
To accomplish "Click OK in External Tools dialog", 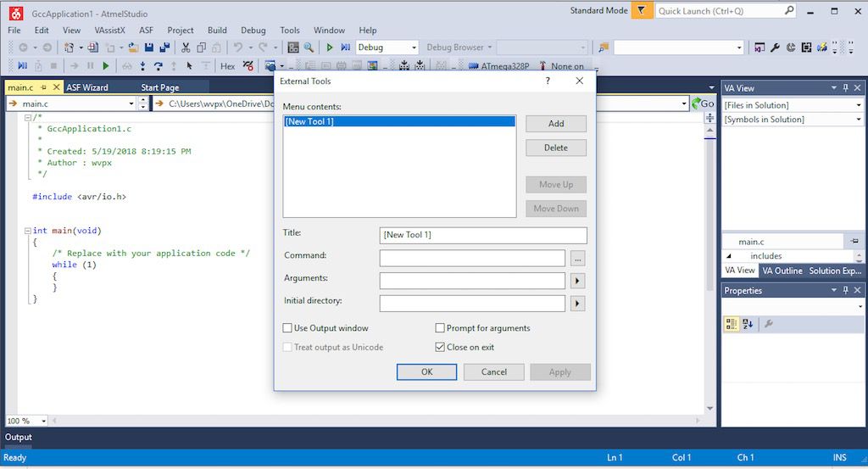I will pyautogui.click(x=427, y=372).
